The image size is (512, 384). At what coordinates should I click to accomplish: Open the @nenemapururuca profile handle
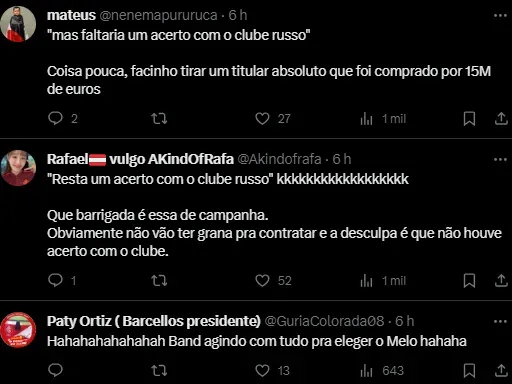point(158,15)
